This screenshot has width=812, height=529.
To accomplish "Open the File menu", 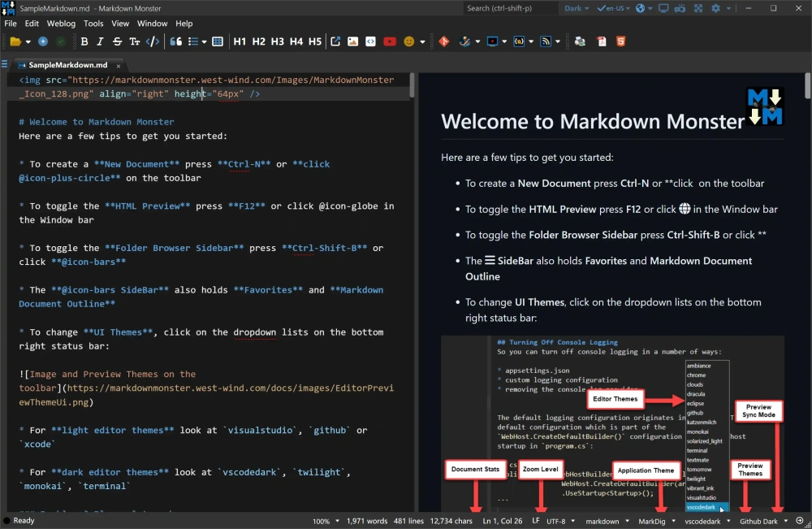I will click(11, 24).
